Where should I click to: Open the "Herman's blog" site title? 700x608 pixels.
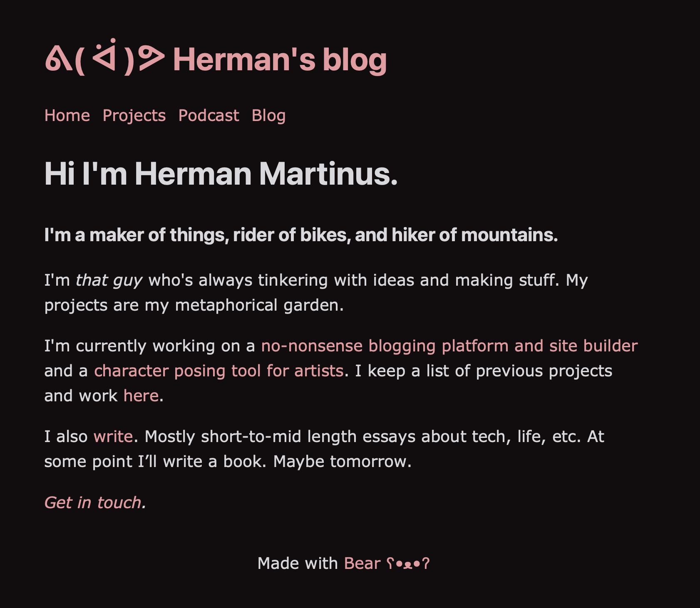pos(280,60)
